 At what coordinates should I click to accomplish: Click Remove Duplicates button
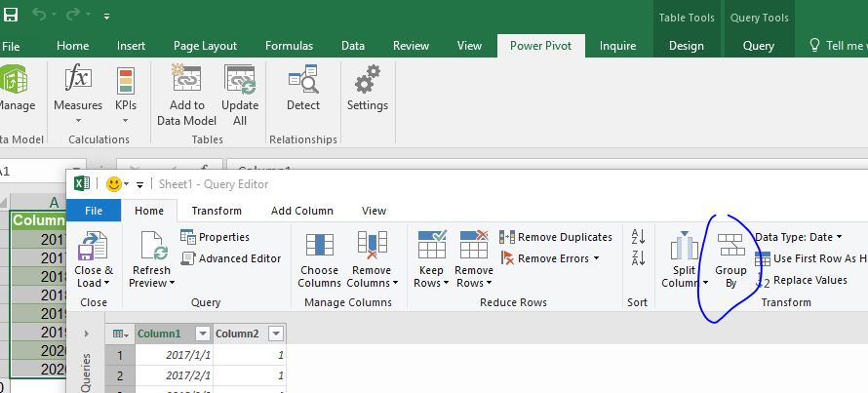tap(556, 237)
